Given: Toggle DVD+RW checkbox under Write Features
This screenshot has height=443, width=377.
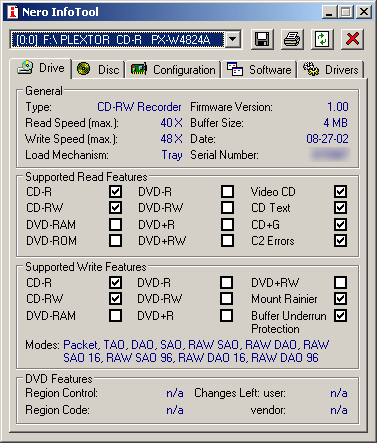Looking at the screenshot, I should click(x=340, y=282).
